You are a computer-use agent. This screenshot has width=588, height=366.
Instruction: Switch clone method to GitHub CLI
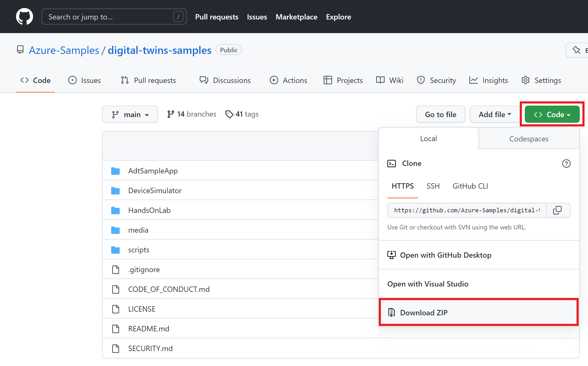click(x=470, y=186)
